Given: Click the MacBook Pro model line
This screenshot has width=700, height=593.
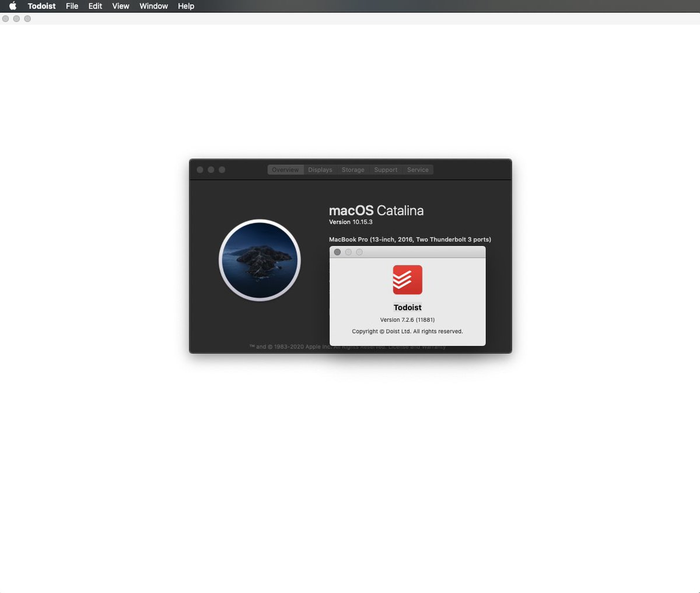Looking at the screenshot, I should 410,240.
